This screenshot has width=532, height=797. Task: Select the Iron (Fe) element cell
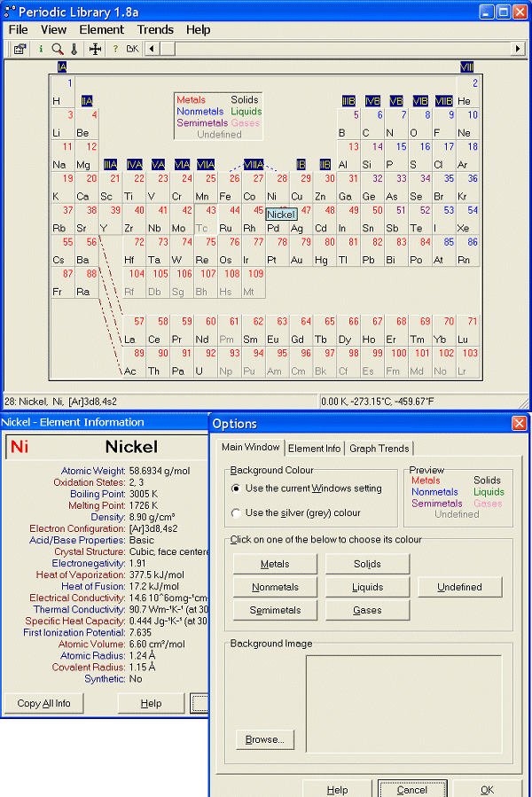(230, 188)
